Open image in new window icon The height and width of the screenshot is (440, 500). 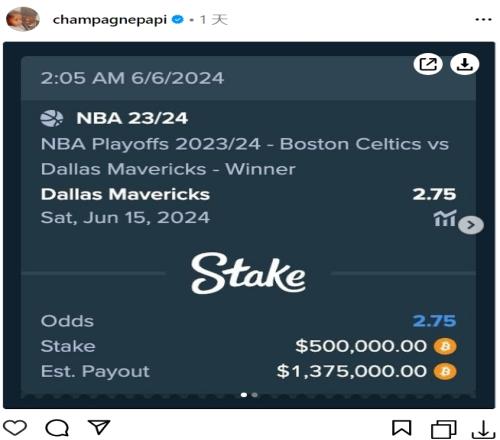428,64
